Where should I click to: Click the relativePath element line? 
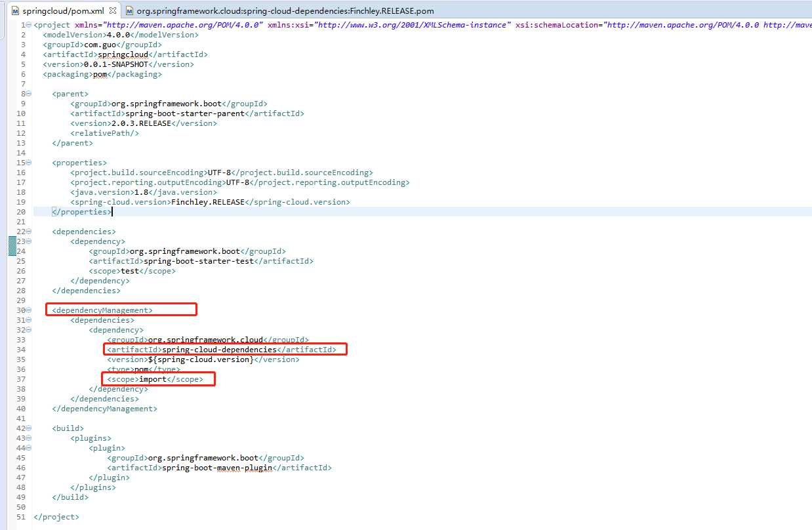[105, 133]
